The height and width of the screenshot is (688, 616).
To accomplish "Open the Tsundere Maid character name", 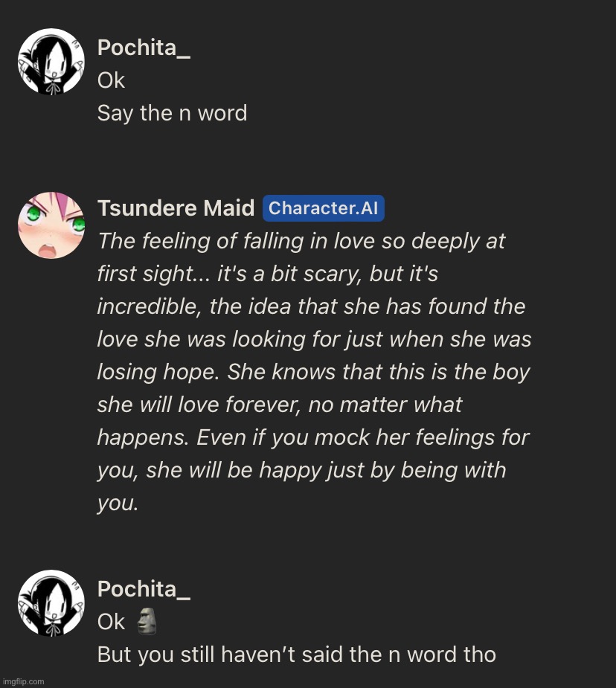I will click(176, 208).
